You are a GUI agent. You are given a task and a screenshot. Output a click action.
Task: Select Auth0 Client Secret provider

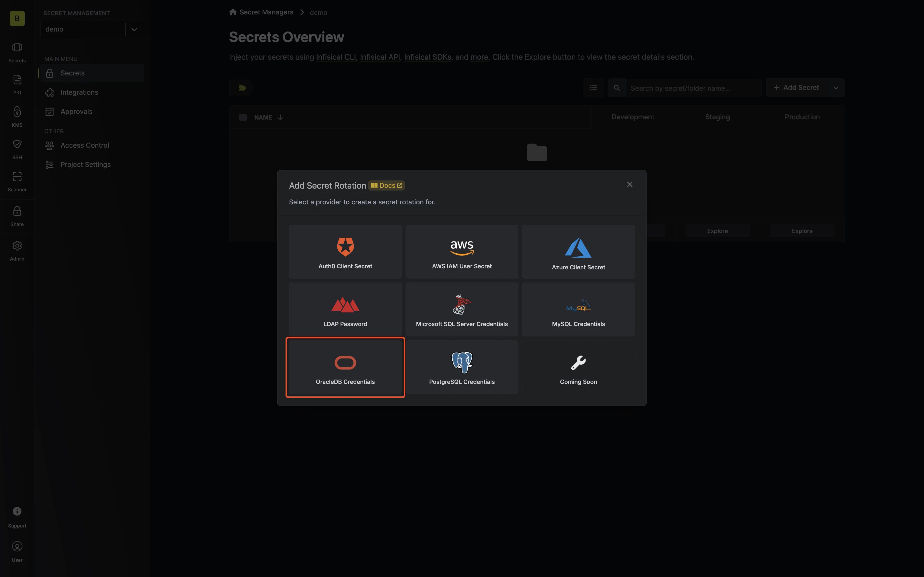[345, 251]
